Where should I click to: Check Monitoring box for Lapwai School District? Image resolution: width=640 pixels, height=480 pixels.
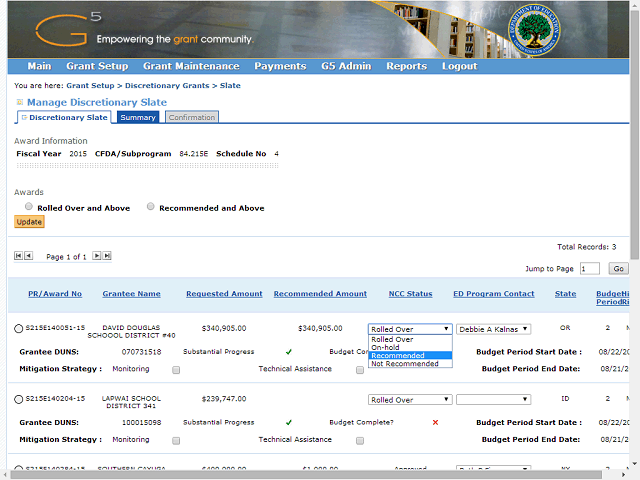tap(176, 440)
